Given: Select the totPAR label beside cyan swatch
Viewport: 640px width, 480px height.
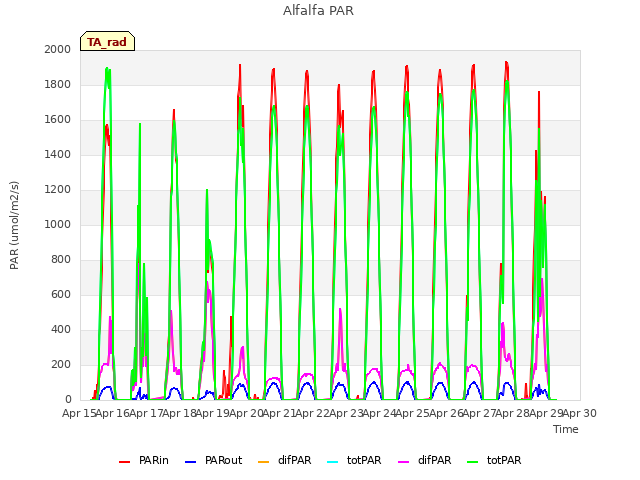Looking at the screenshot, I should [x=364, y=460].
